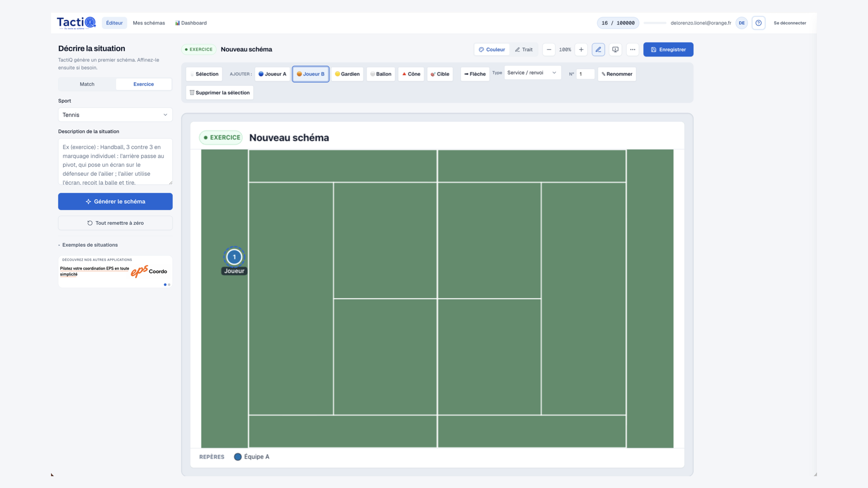Viewport: 868px width, 488px height.
Task: Add a Gardien
Action: (x=347, y=74)
